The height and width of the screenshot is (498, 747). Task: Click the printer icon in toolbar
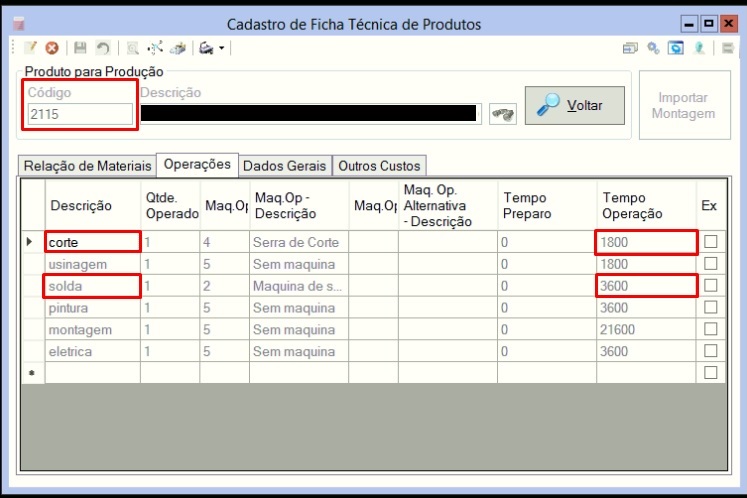206,48
